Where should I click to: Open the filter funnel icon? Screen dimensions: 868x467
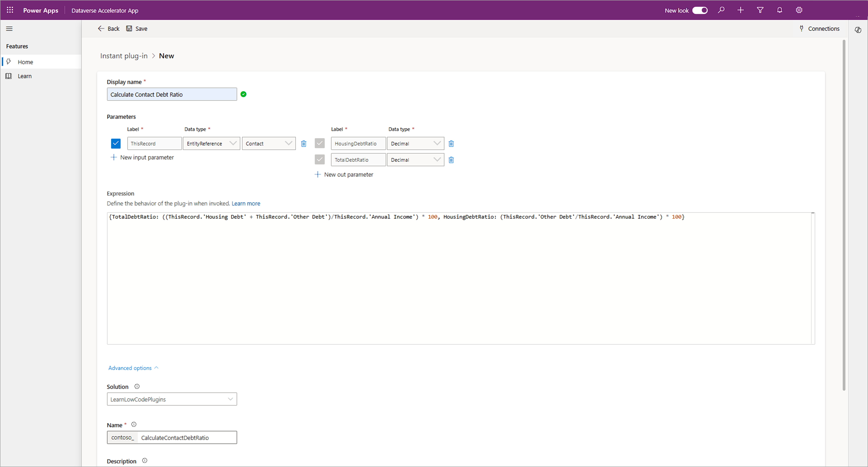(x=760, y=10)
